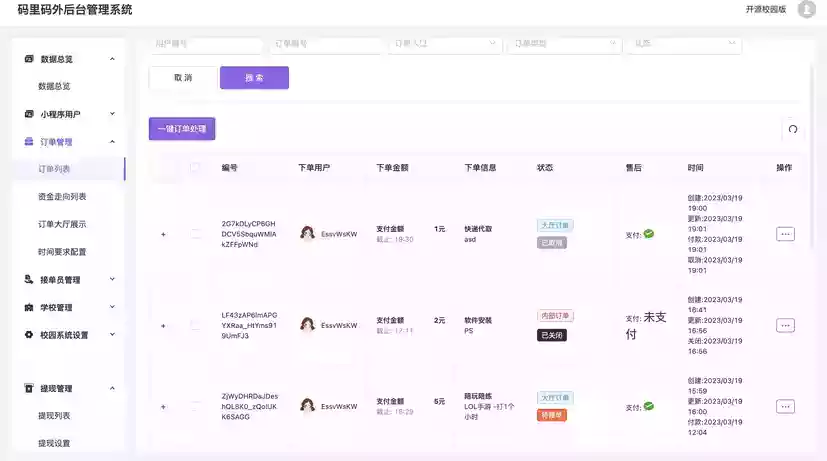Click the 提现管理 sidebar icon

(29, 388)
